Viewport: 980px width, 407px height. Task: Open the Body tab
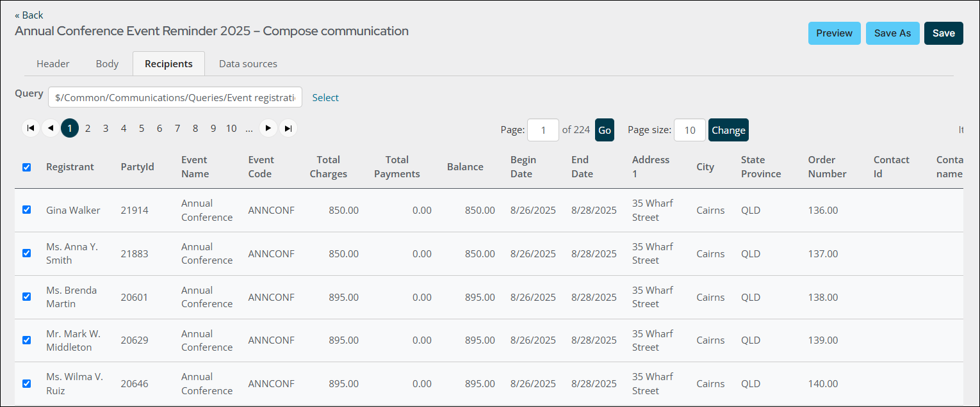pos(107,64)
